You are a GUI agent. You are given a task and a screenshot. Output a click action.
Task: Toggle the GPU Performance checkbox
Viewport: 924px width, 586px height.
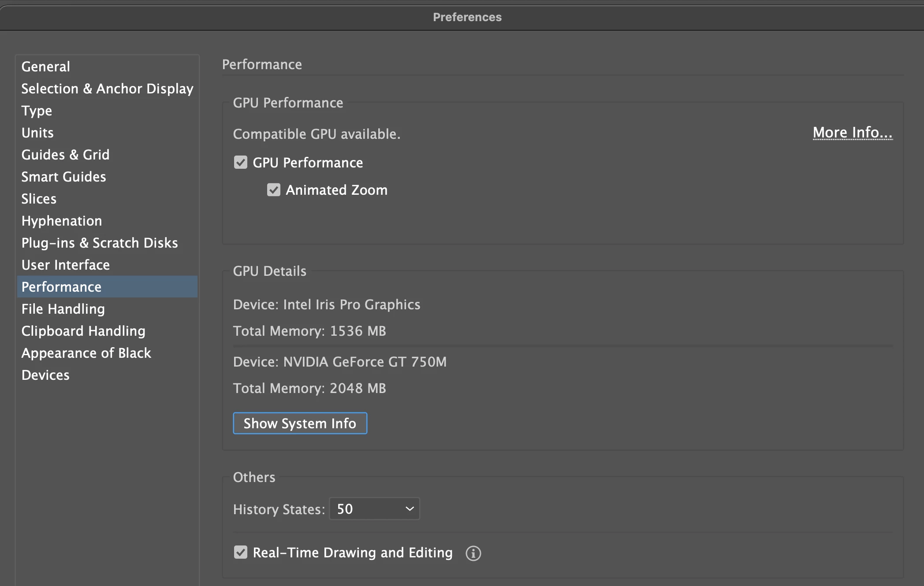pos(241,163)
